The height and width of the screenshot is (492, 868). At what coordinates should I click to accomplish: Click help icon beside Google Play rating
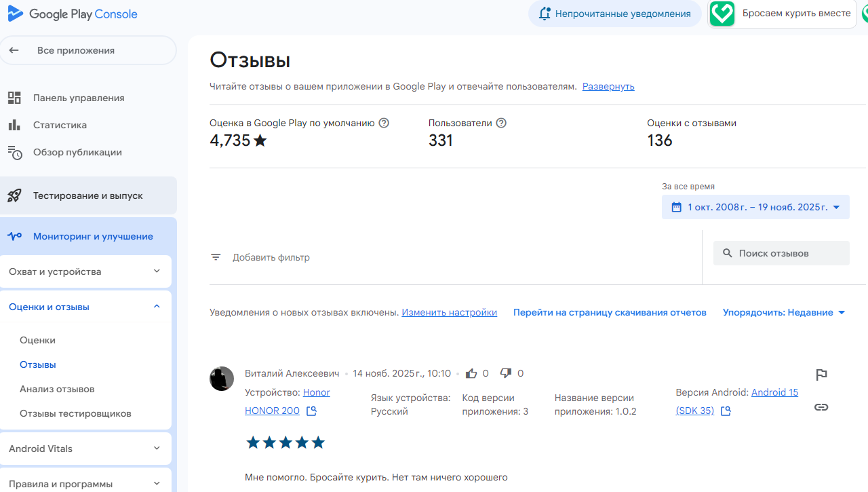[384, 123]
